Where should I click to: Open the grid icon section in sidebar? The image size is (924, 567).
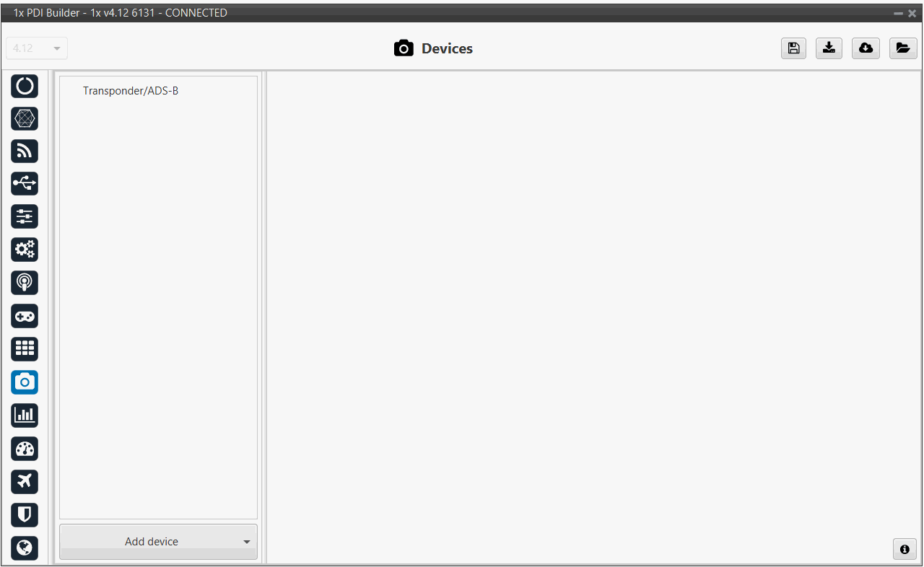coord(25,349)
